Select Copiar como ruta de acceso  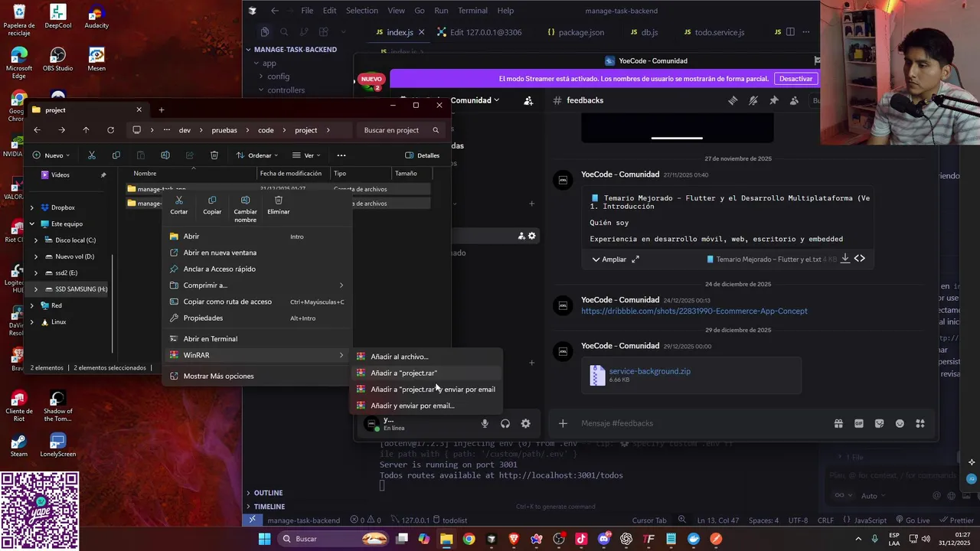257,302
